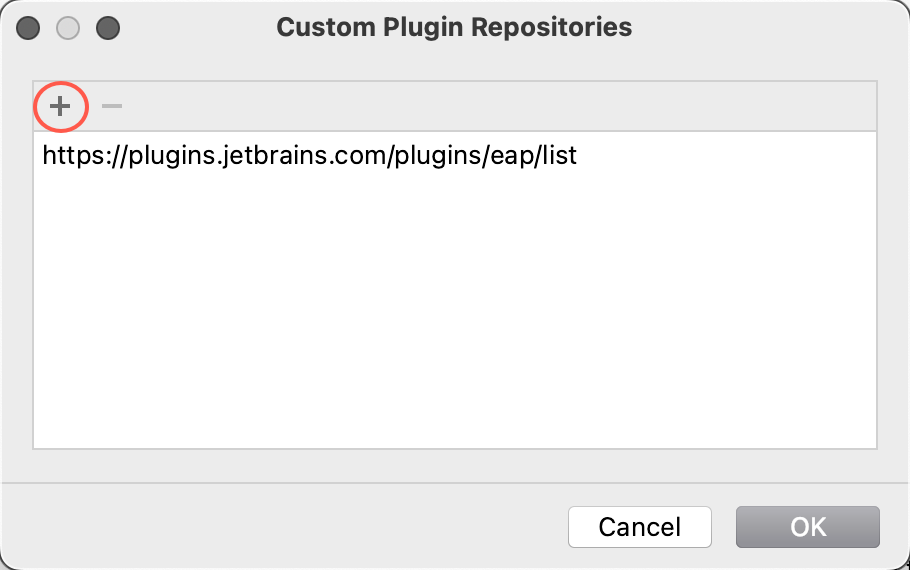This screenshot has height=570, width=910.
Task: Apply repository changes using OK
Action: [x=808, y=526]
